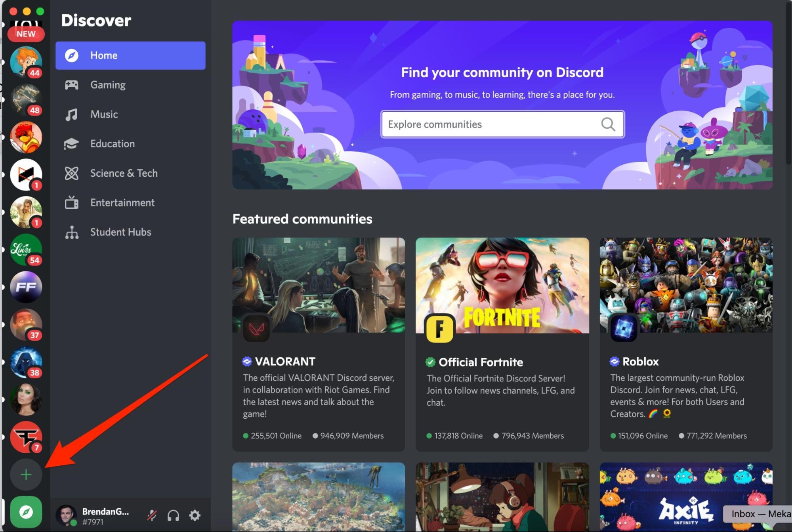
Task: Open the FF server icon
Action: tap(26, 287)
